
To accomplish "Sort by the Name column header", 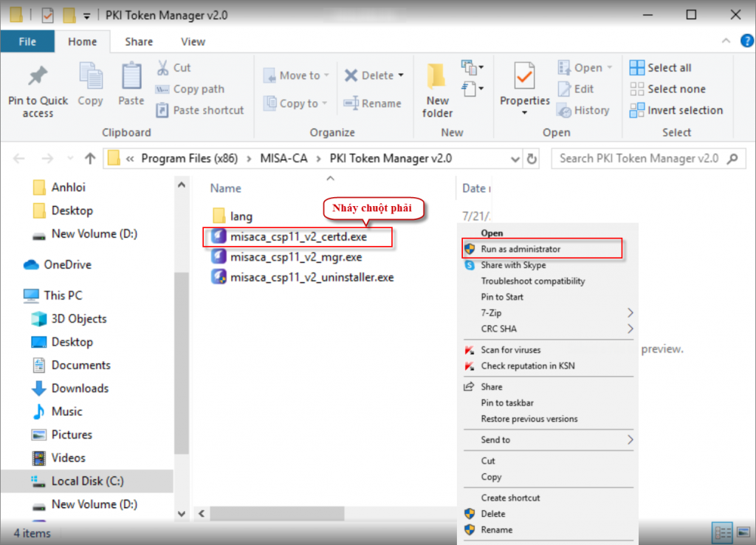I will 225,188.
